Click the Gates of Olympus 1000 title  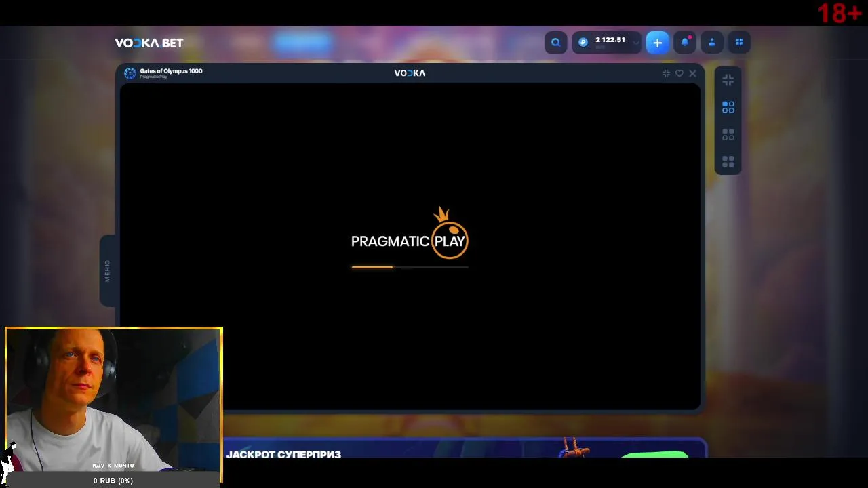171,71
